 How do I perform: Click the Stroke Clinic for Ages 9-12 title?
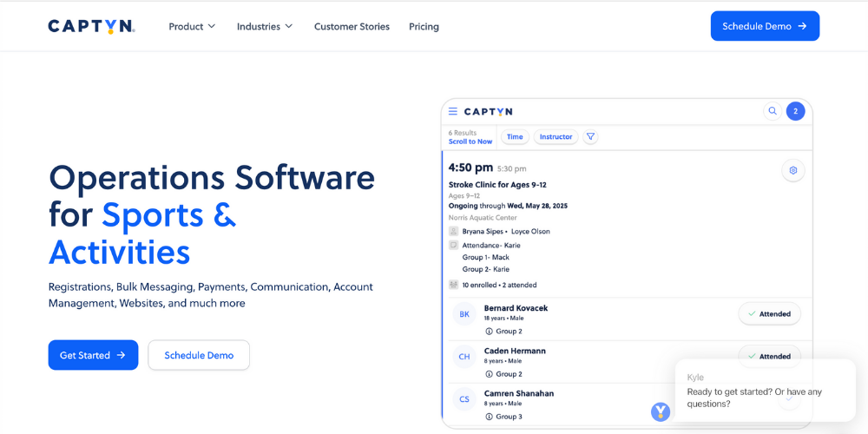click(497, 185)
